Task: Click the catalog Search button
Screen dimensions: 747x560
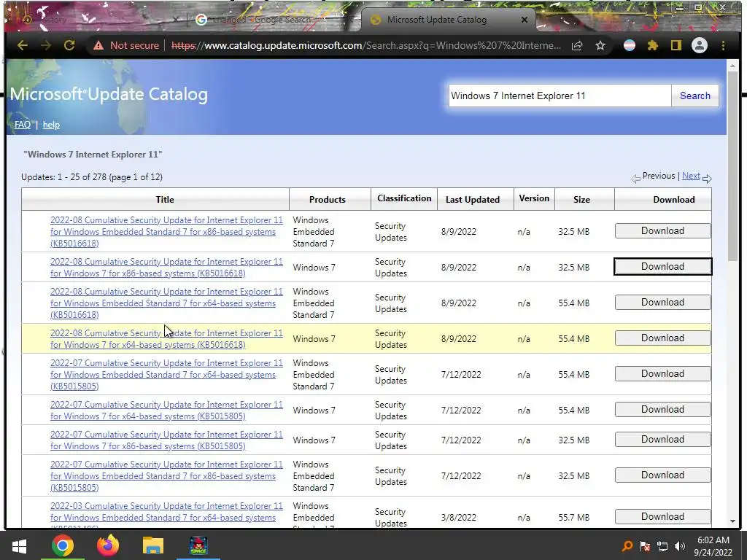Action: click(x=695, y=96)
